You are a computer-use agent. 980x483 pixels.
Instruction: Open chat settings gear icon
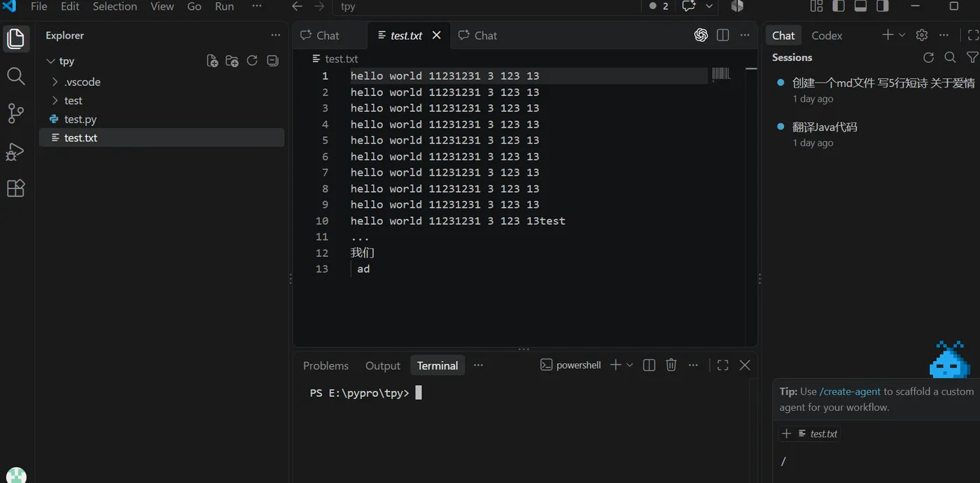pos(922,35)
